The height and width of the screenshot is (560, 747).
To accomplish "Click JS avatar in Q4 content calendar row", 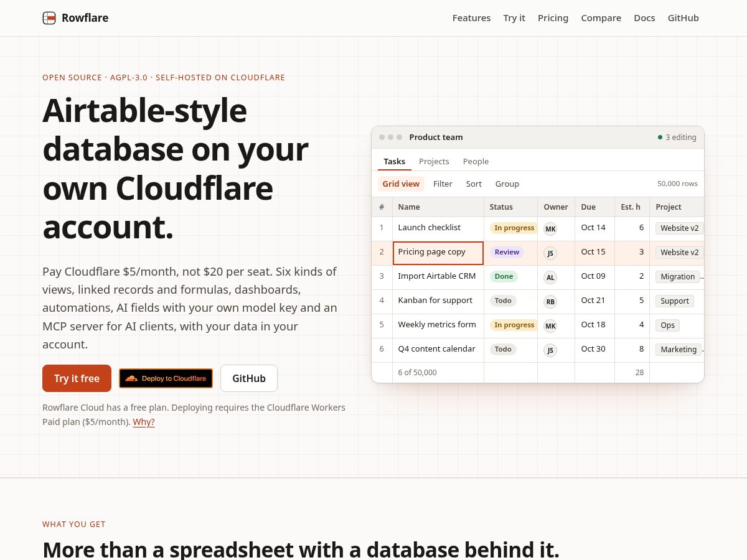I will point(550,350).
